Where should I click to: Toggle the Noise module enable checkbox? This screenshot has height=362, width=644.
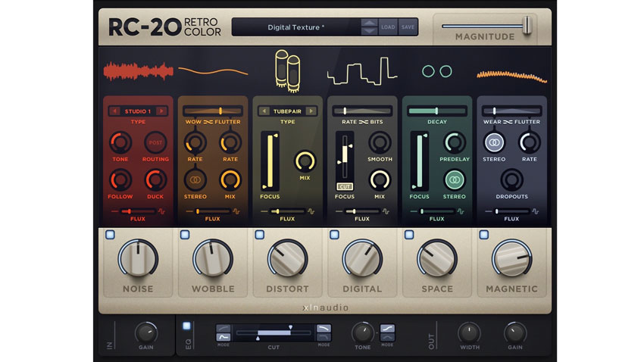pyautogui.click(x=110, y=235)
